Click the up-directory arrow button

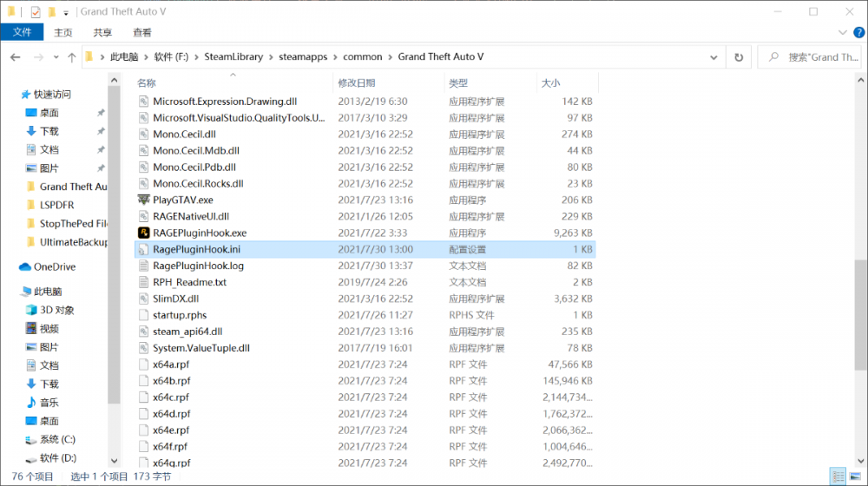point(71,57)
